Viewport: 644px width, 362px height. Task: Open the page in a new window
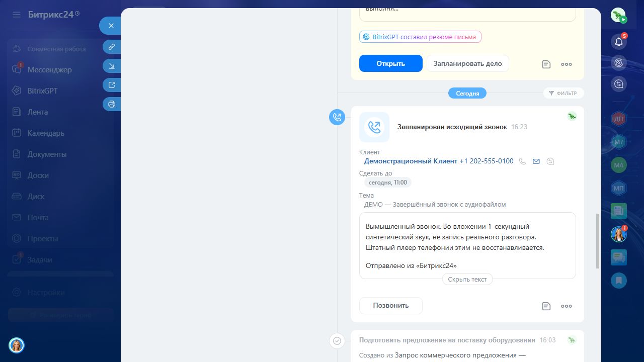[112, 85]
